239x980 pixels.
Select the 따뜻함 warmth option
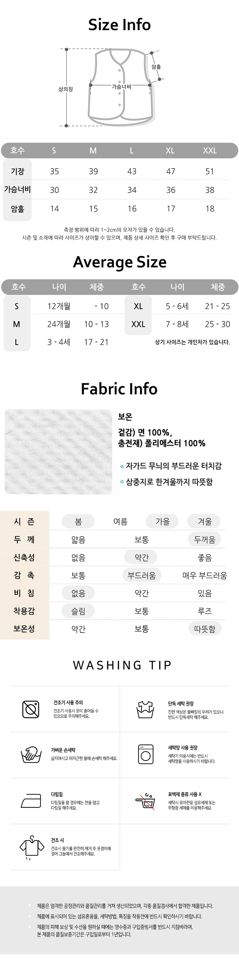click(x=204, y=629)
